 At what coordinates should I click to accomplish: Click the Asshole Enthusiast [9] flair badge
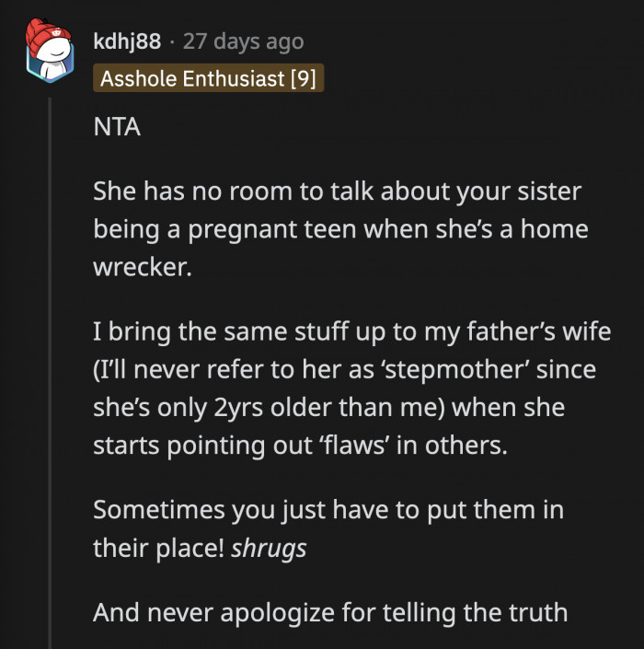click(208, 78)
